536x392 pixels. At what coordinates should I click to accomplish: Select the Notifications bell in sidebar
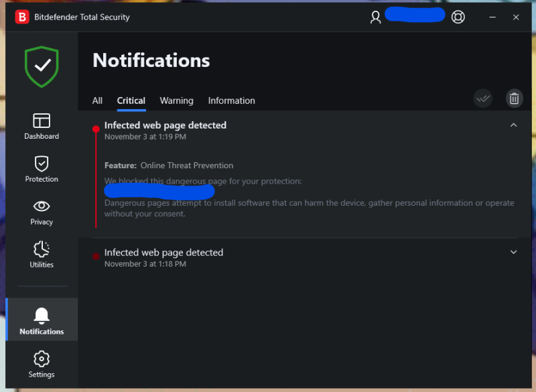(x=42, y=319)
